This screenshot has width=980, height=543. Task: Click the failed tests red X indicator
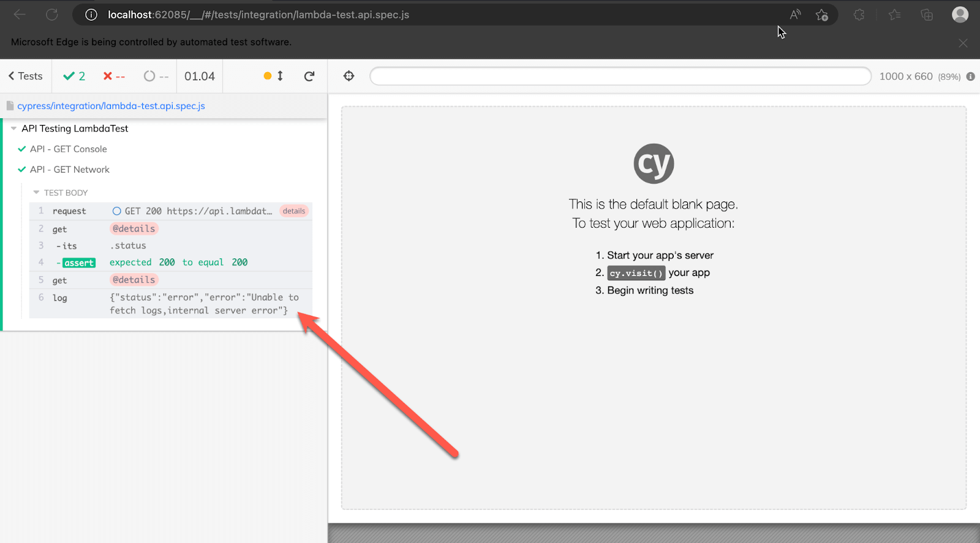click(x=108, y=76)
